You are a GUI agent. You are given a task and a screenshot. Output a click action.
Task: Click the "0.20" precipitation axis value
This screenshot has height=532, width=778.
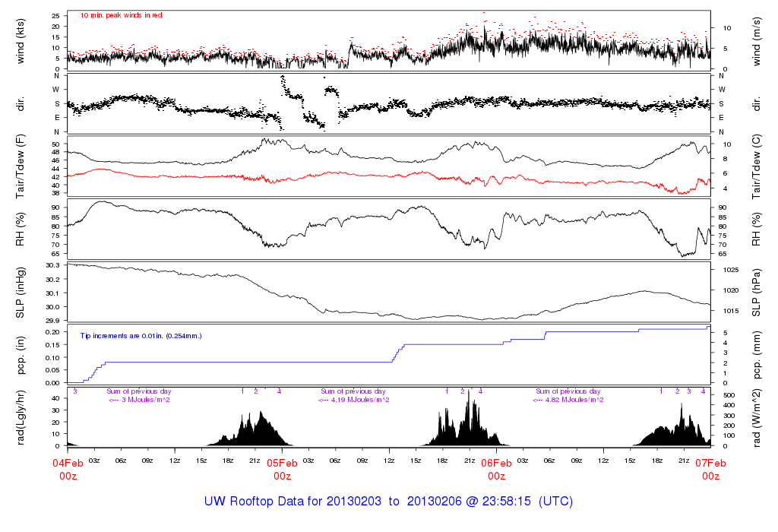pyautogui.click(x=52, y=332)
